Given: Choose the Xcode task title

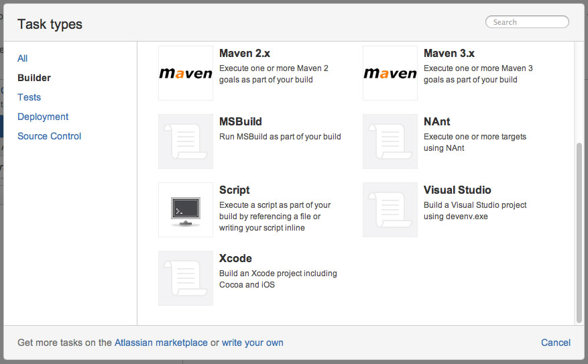Looking at the screenshot, I should coord(235,259).
